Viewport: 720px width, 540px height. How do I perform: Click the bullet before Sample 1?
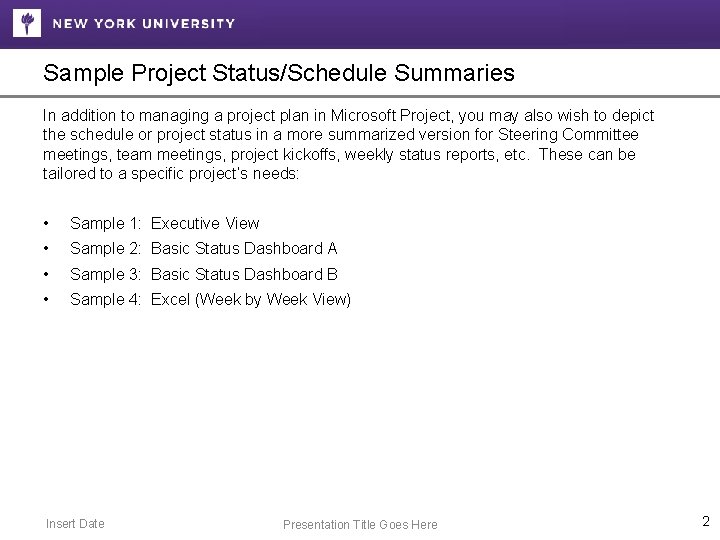click(x=47, y=224)
